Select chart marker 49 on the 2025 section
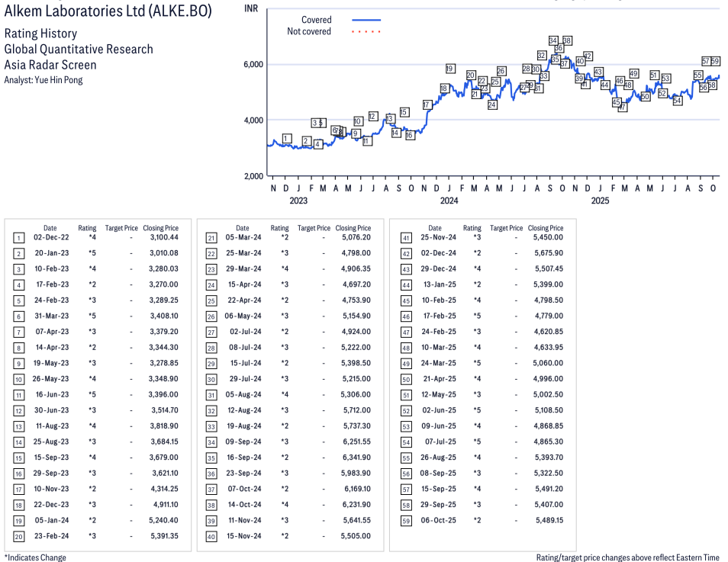This screenshot has width=728, height=562. pyautogui.click(x=633, y=73)
